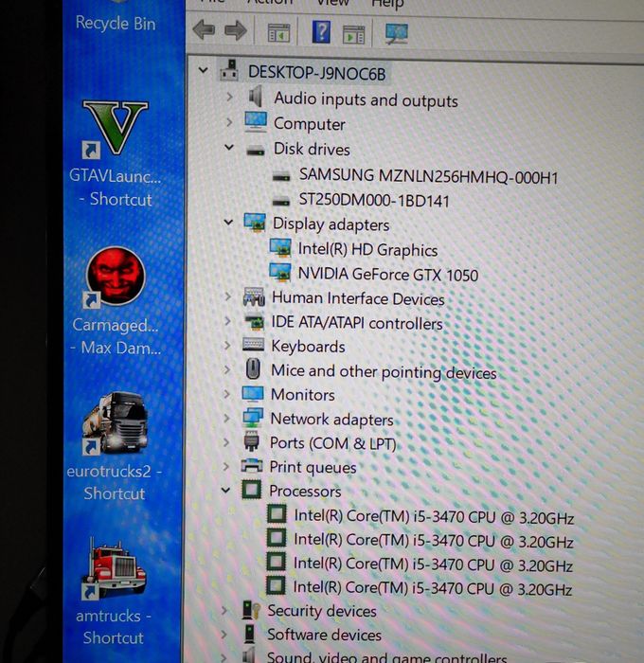Collapse the DESKTOP-J9NOC6B root node

[204, 70]
